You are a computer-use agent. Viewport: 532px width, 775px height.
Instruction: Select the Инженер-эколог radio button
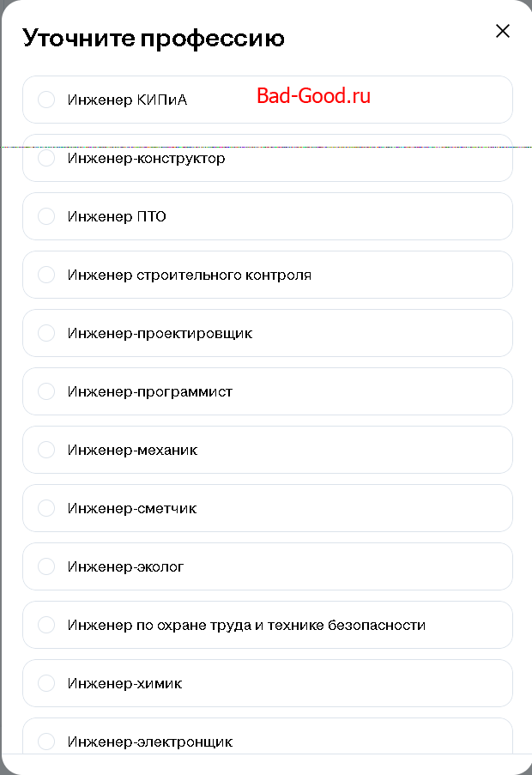point(46,566)
